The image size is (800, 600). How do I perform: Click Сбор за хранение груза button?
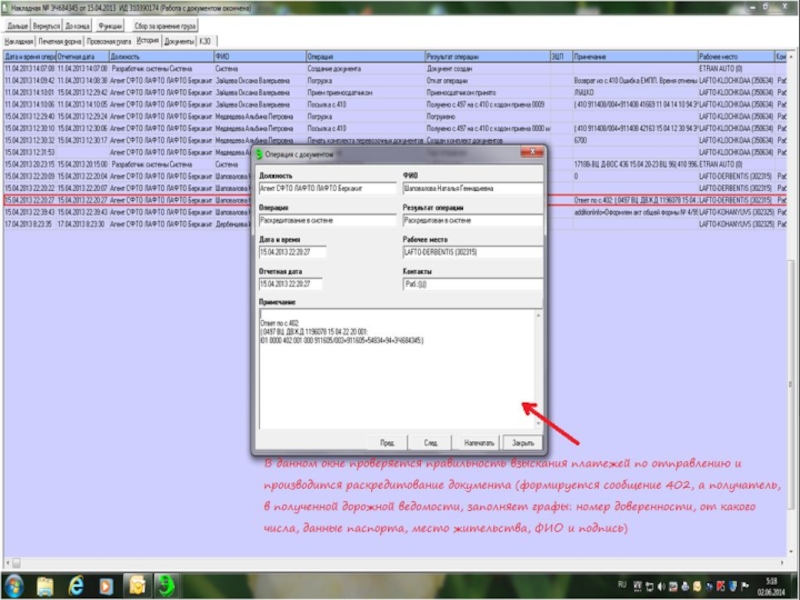[x=165, y=26]
